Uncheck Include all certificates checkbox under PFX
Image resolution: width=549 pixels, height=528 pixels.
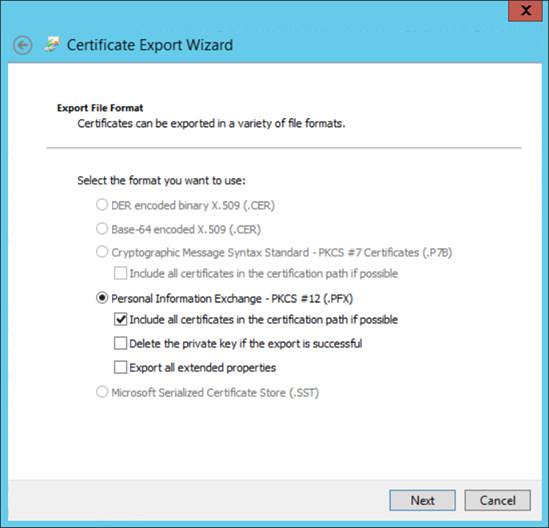coord(120,319)
